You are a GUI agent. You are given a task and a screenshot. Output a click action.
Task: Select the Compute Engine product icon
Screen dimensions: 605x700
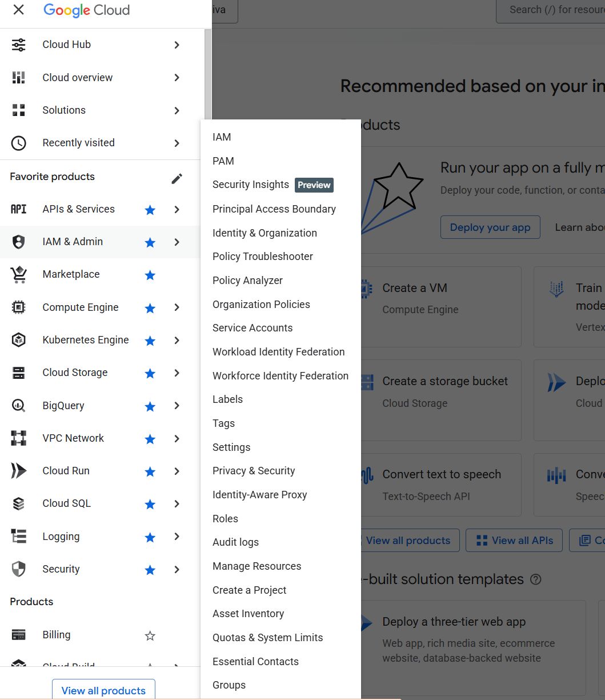[19, 307]
